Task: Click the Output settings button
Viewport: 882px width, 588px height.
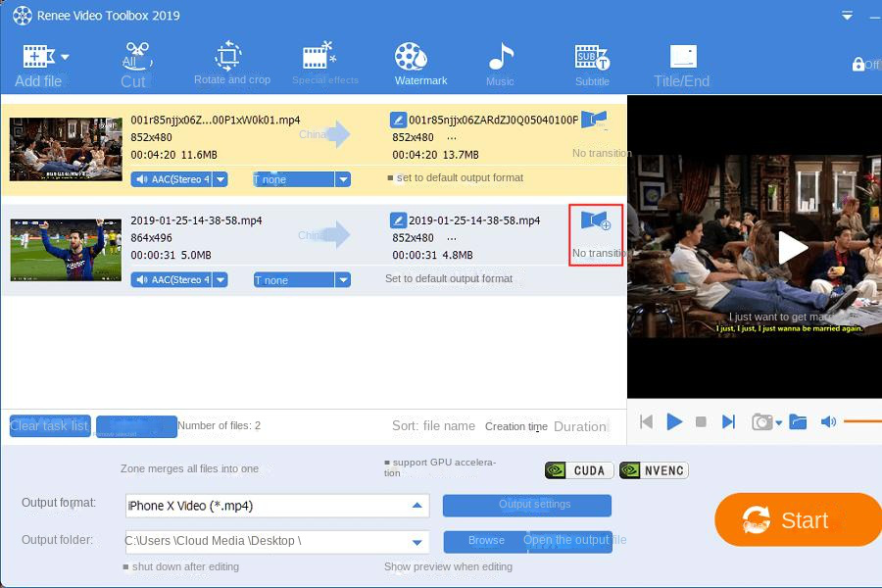Action: point(527,505)
